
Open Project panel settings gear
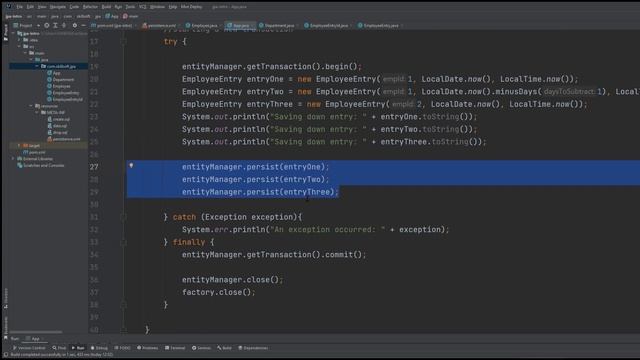click(75, 25)
